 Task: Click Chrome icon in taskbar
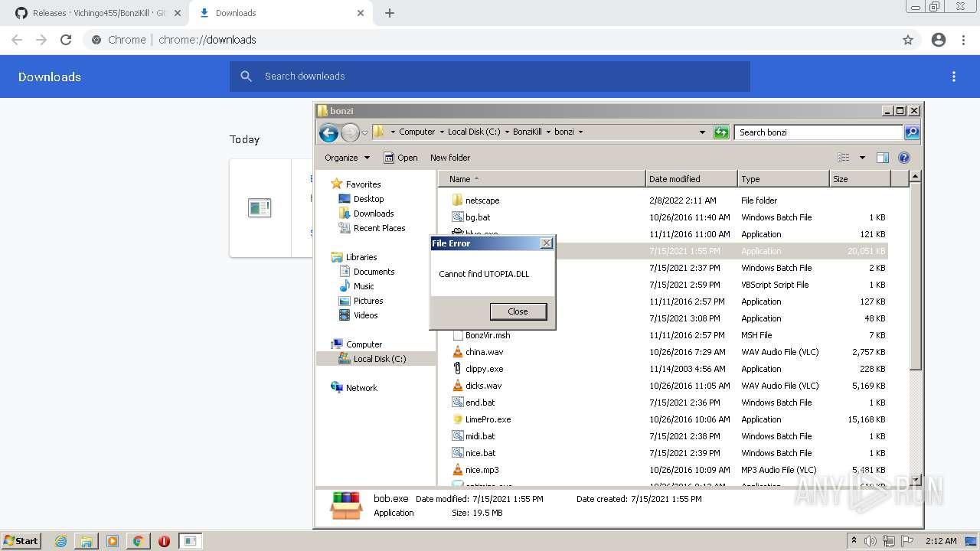138,541
